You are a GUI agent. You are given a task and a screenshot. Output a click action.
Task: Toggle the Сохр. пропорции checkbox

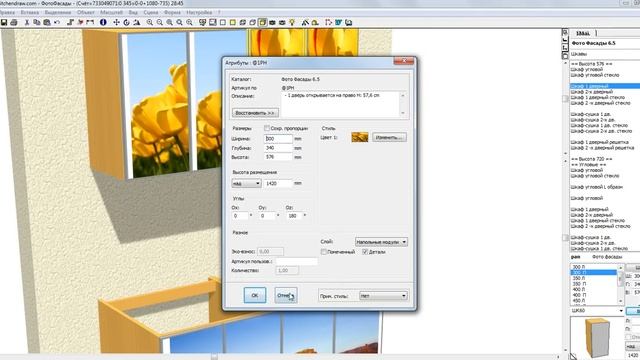(267, 128)
